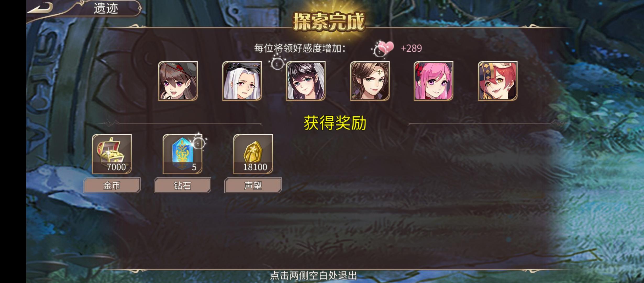The width and height of the screenshot is (644, 283).
Task: Click the 钻石 label button
Action: tap(182, 185)
